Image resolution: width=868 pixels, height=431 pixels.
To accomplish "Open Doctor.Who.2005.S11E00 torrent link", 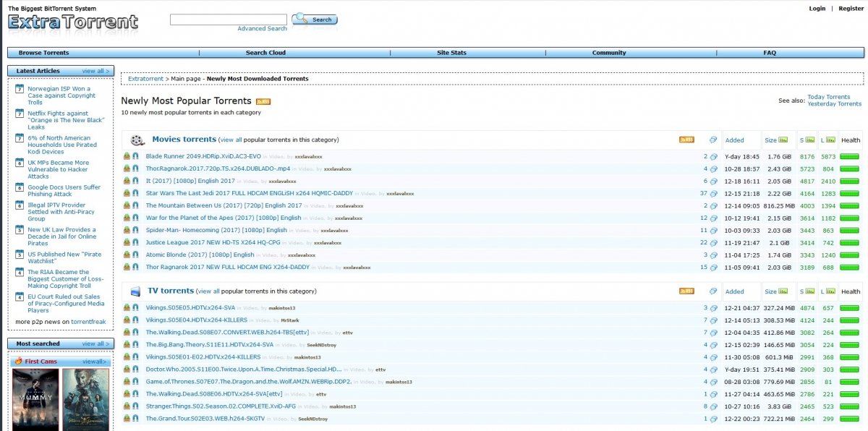I will tap(244, 369).
